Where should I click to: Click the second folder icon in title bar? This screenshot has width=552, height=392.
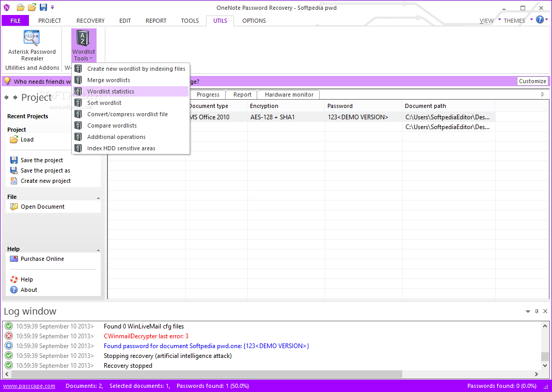click(x=31, y=7)
